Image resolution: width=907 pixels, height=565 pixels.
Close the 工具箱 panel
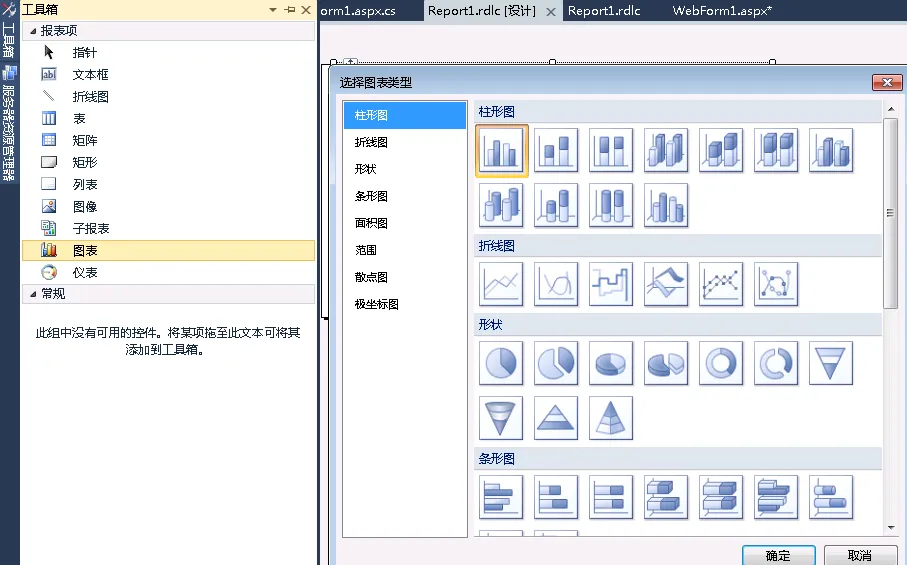(306, 10)
